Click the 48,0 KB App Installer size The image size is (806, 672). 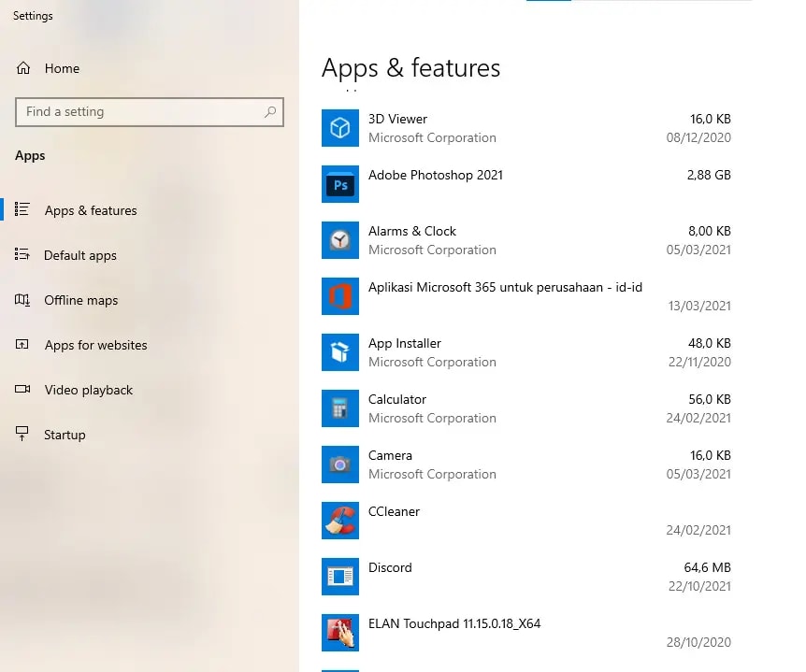click(710, 343)
